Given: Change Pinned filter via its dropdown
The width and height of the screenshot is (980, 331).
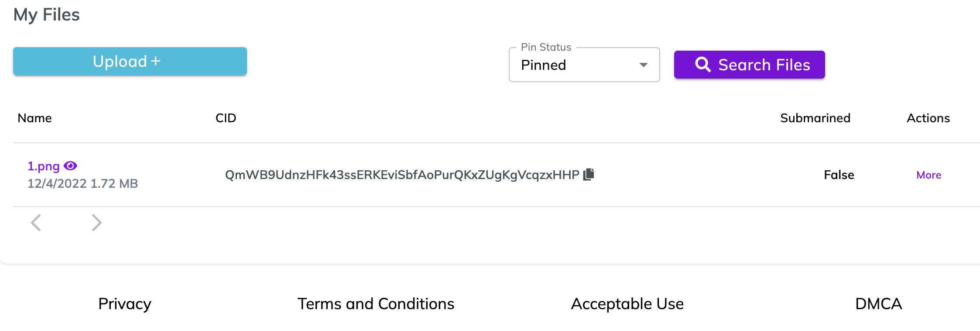Looking at the screenshot, I should click(584, 65).
